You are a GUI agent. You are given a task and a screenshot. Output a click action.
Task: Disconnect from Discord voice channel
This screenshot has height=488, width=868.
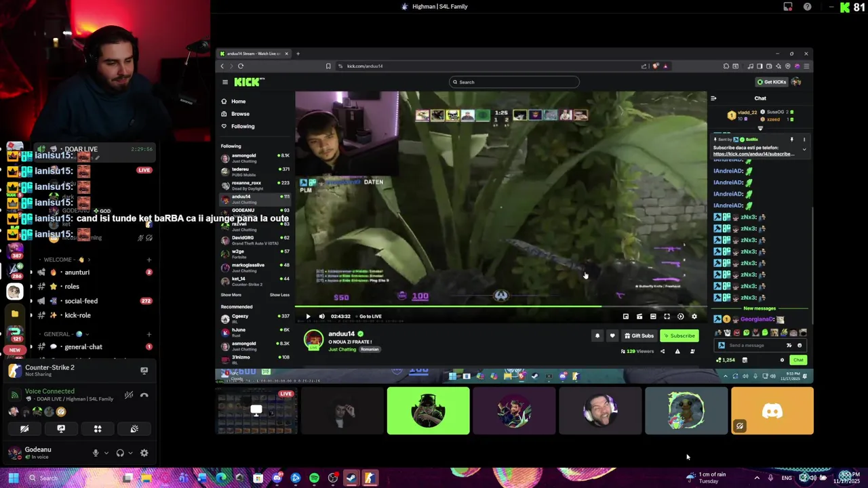coord(144,395)
